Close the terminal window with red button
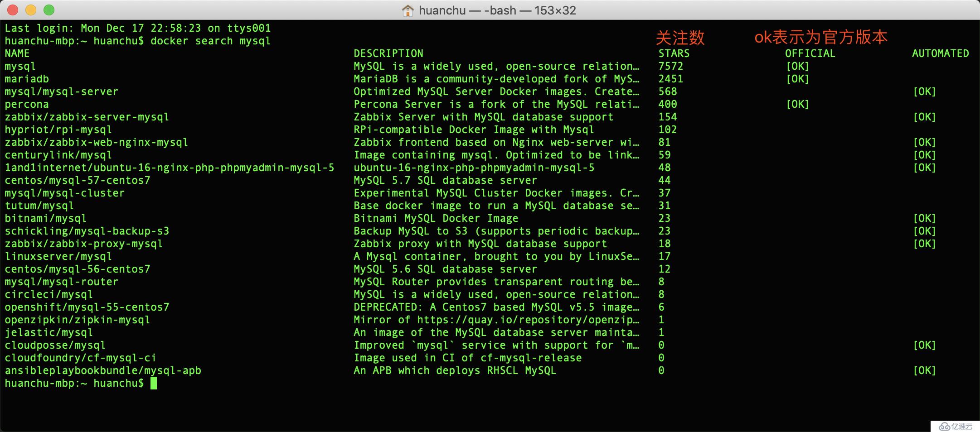 pos(13,10)
